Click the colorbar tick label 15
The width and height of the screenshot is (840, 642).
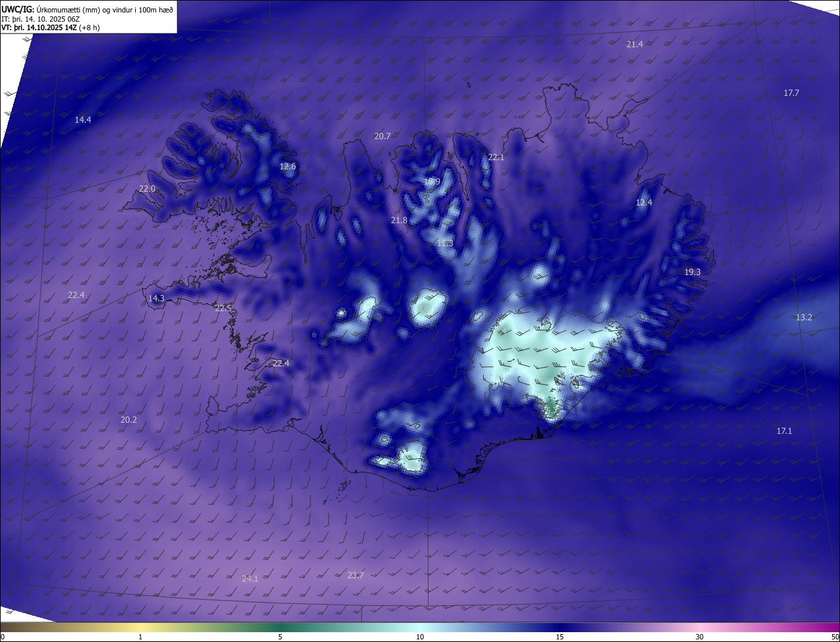point(560,637)
